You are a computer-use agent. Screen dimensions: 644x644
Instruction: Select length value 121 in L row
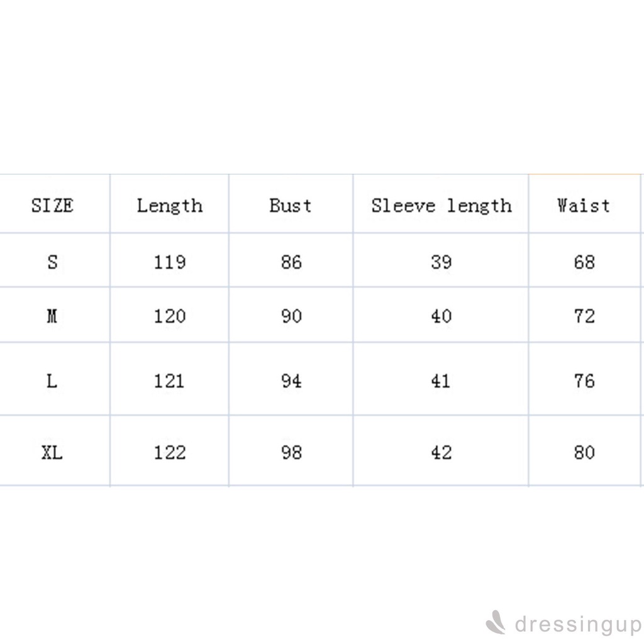(x=170, y=380)
